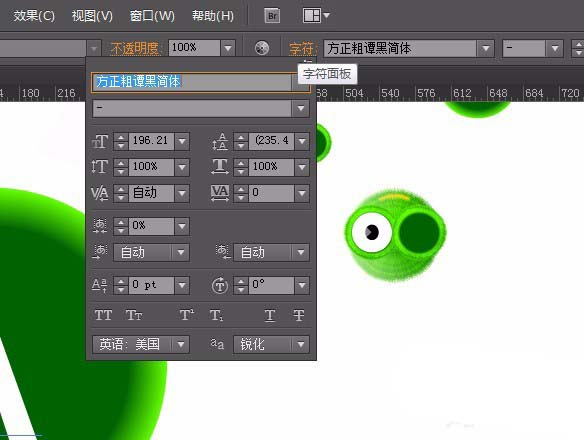
Task: Toggle Subscript button
Action: (x=216, y=315)
